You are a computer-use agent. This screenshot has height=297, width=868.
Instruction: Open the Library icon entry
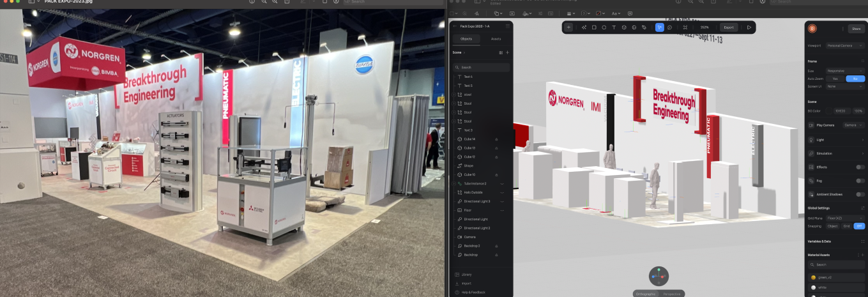coord(457,275)
